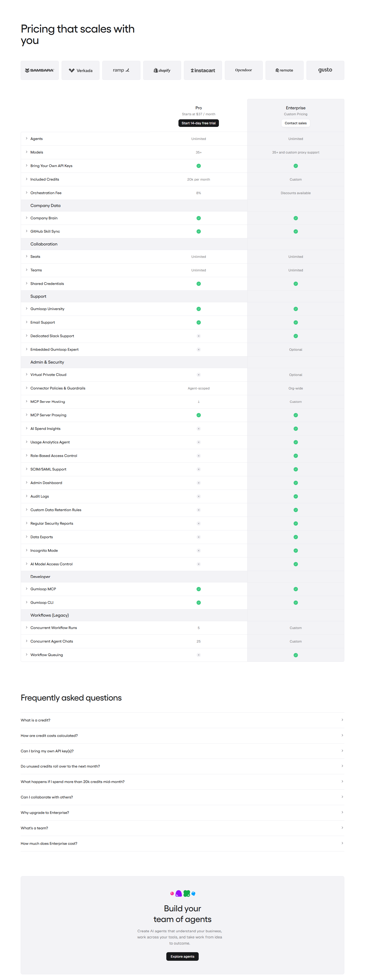The image size is (365, 980).
Task: Click the 'Discounts available' cell
Action: pos(296,193)
